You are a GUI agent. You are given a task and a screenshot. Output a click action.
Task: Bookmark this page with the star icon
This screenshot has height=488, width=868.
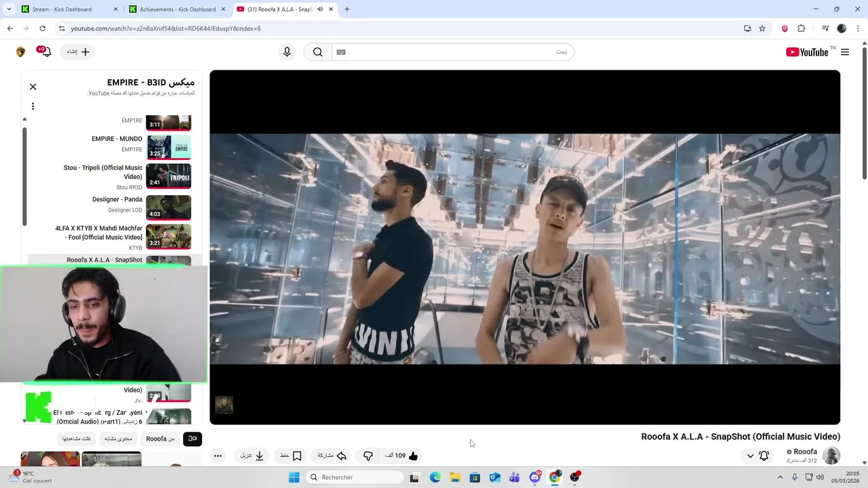762,28
